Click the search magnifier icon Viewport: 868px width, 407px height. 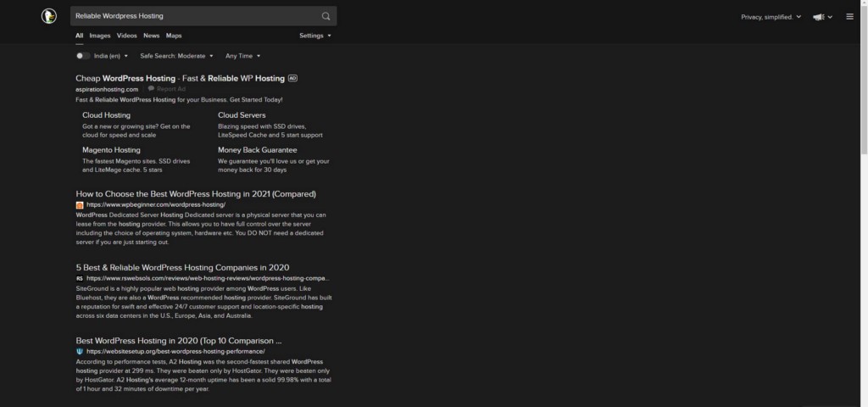click(x=326, y=16)
